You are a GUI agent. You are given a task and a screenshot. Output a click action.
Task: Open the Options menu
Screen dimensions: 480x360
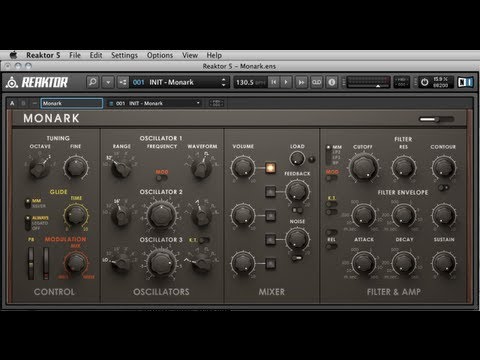click(160, 55)
